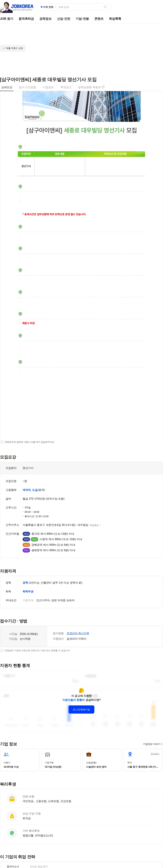
Task: Click the 시설관리·보안·경비 industry text
Action: pos(96,767)
